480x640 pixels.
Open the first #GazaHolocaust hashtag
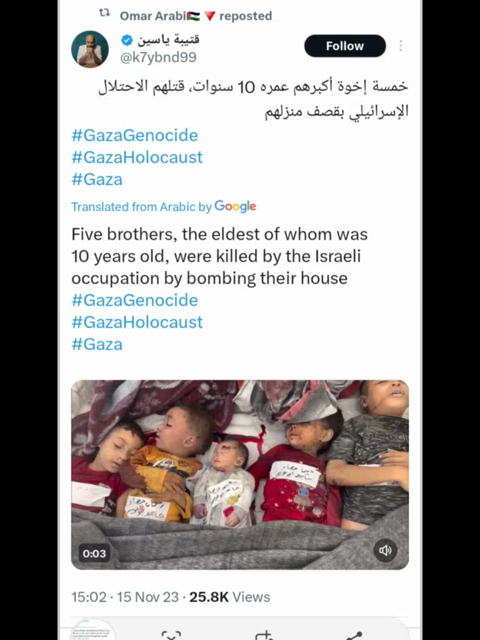137,158
